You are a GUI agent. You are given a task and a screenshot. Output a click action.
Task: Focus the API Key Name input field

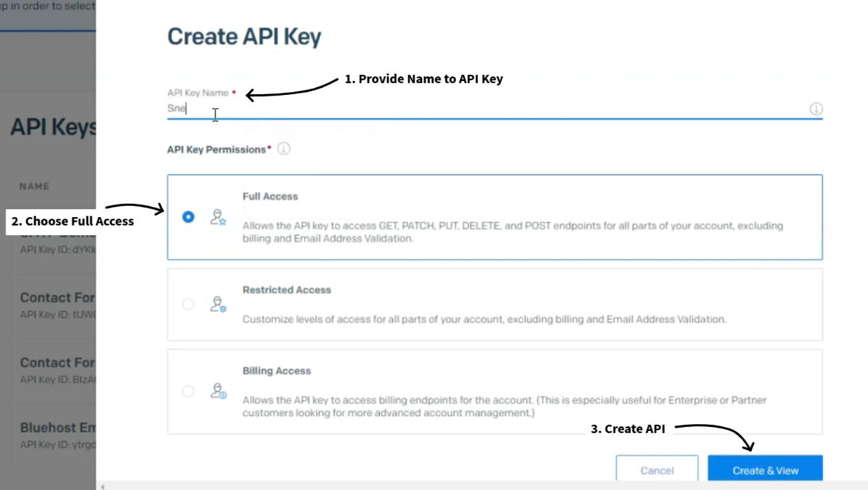pos(465,109)
